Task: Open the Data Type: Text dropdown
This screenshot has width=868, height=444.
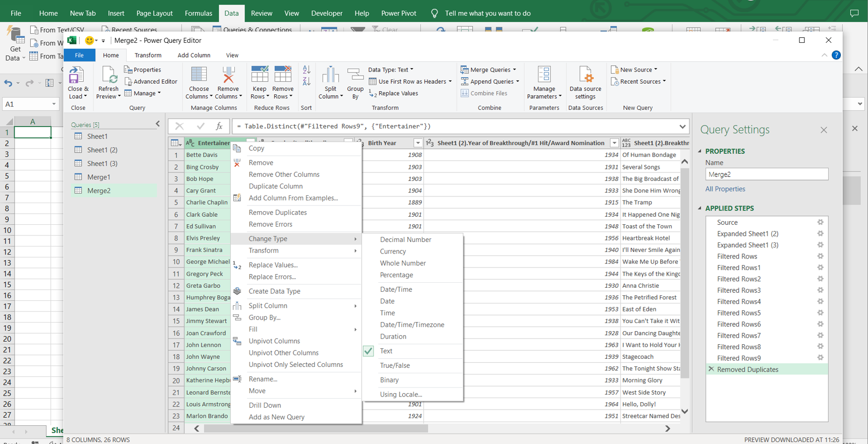Action: coord(391,70)
